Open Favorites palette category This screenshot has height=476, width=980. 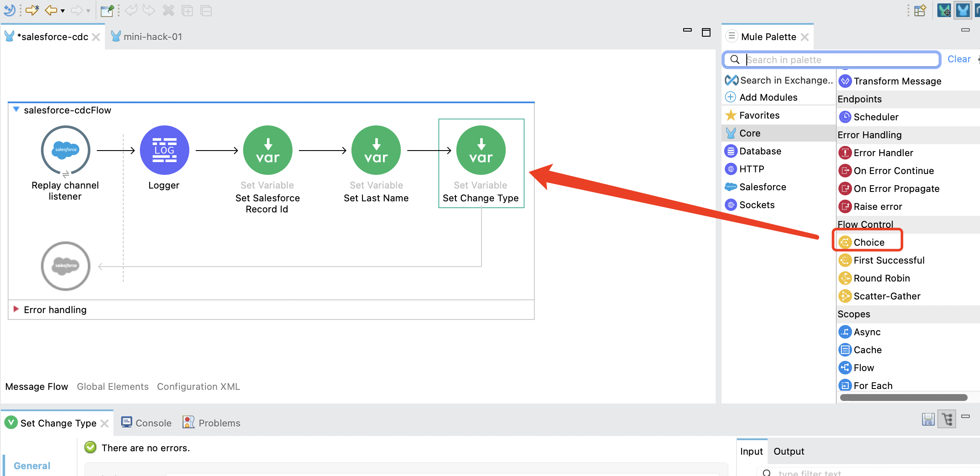tap(752, 115)
